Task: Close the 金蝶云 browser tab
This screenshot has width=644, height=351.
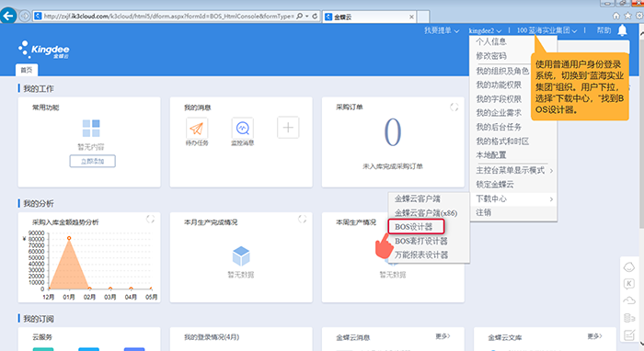Action: click(411, 17)
